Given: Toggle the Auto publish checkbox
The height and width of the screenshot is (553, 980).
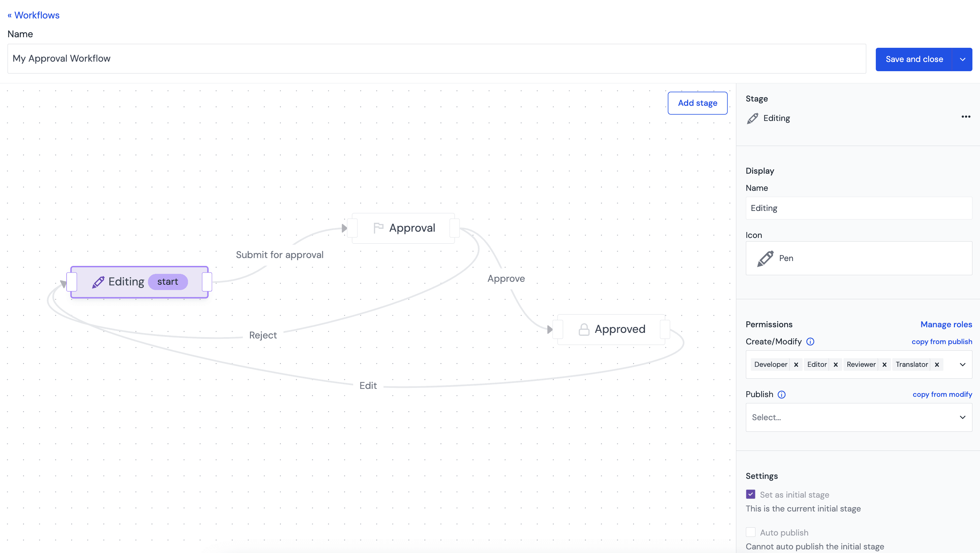Looking at the screenshot, I should click(750, 532).
